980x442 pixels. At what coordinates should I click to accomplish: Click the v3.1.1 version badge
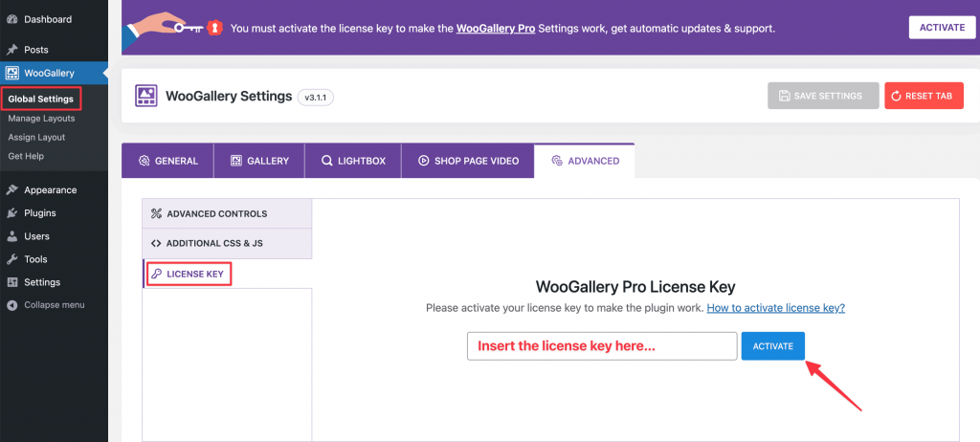point(316,98)
